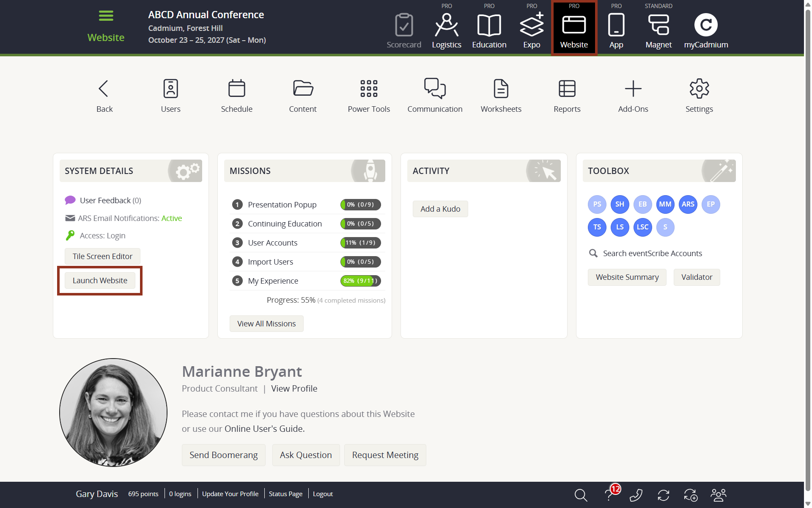Click the Launch Website button
The width and height of the screenshot is (812, 508).
point(100,280)
